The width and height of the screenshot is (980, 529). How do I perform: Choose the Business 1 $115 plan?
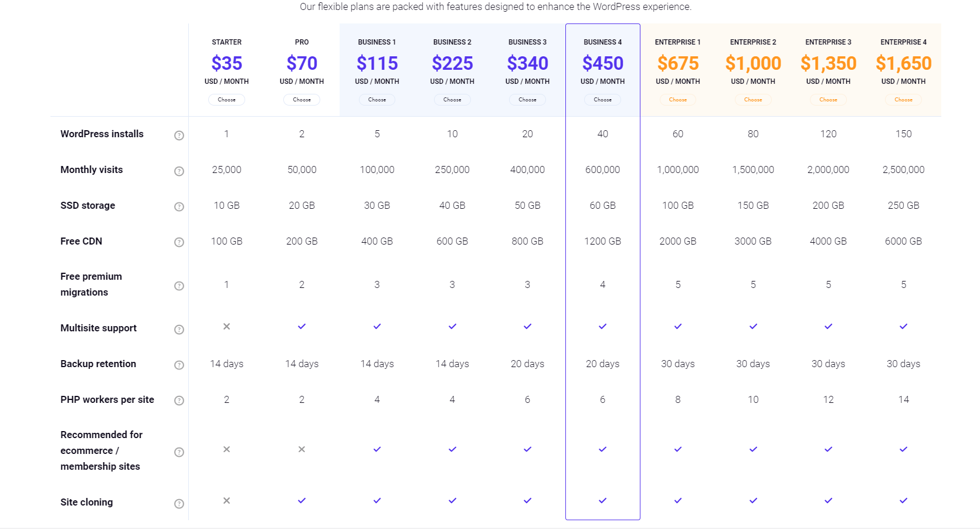[x=377, y=100]
